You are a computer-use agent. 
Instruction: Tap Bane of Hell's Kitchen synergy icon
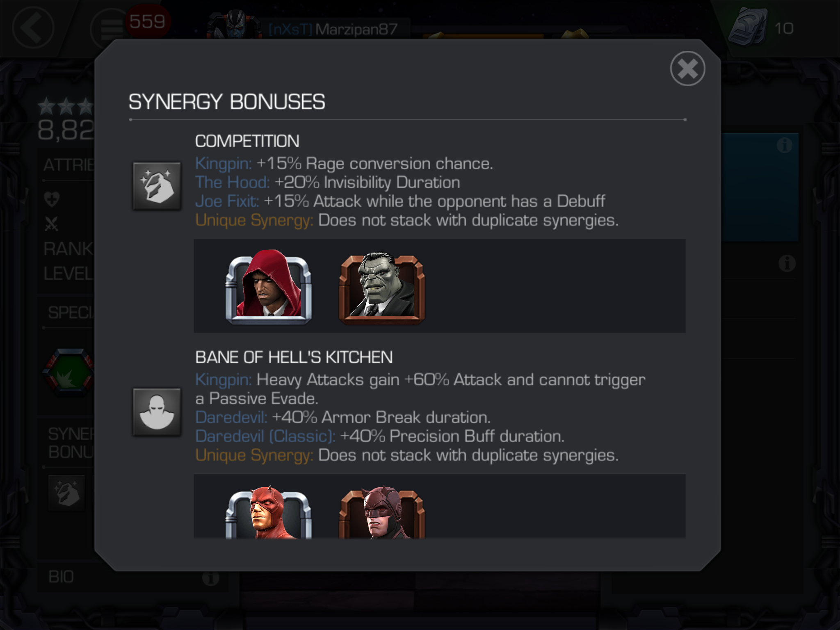tap(157, 412)
